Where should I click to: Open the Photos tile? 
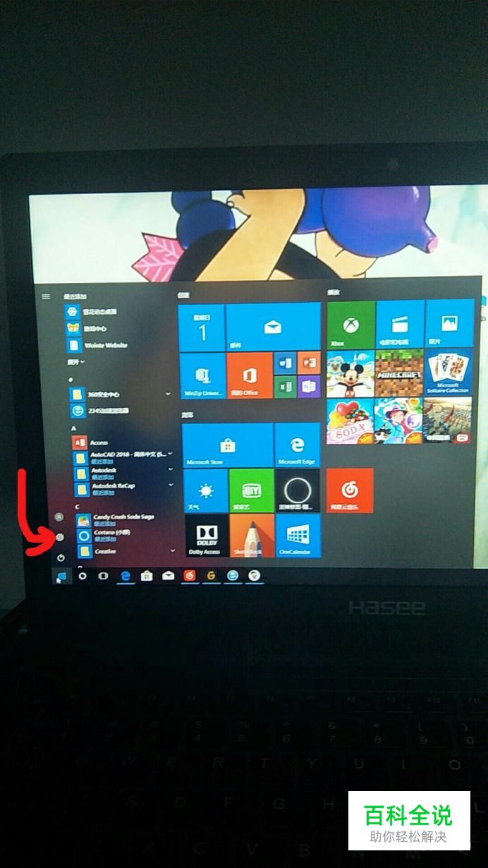click(x=449, y=324)
